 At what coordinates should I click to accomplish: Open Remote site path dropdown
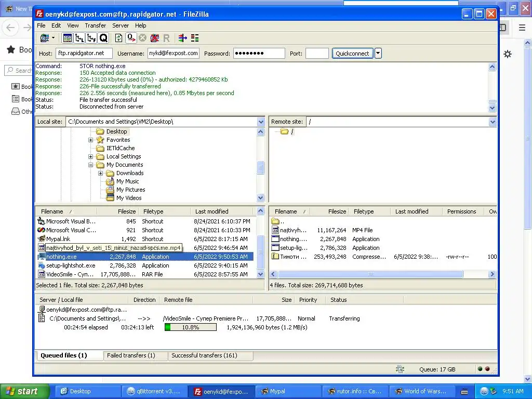[493, 122]
